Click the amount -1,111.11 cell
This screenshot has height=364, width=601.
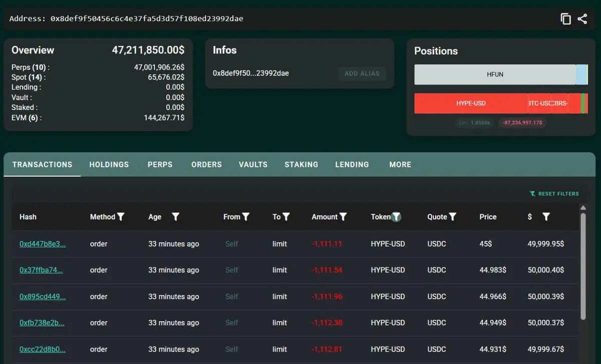(327, 244)
